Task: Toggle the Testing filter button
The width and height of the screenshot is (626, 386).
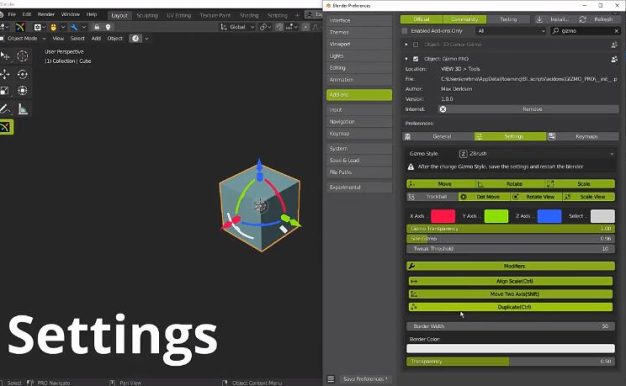Action: 508,19
